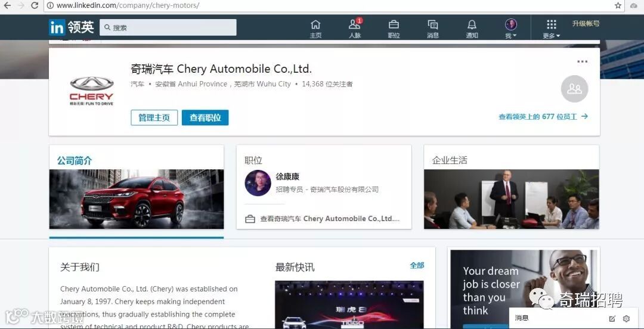This screenshot has width=644, height=329.
Task: Click the LinkedIn 领英 logo
Action: point(72,27)
